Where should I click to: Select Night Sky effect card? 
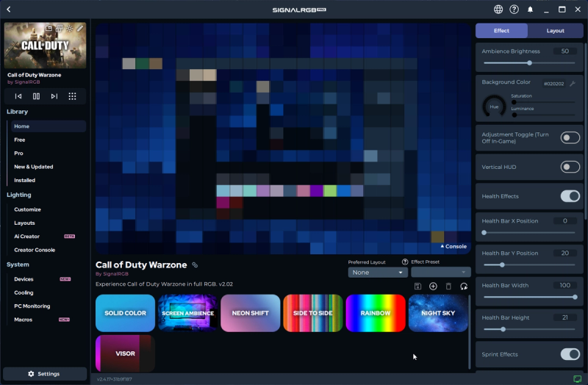tap(438, 313)
